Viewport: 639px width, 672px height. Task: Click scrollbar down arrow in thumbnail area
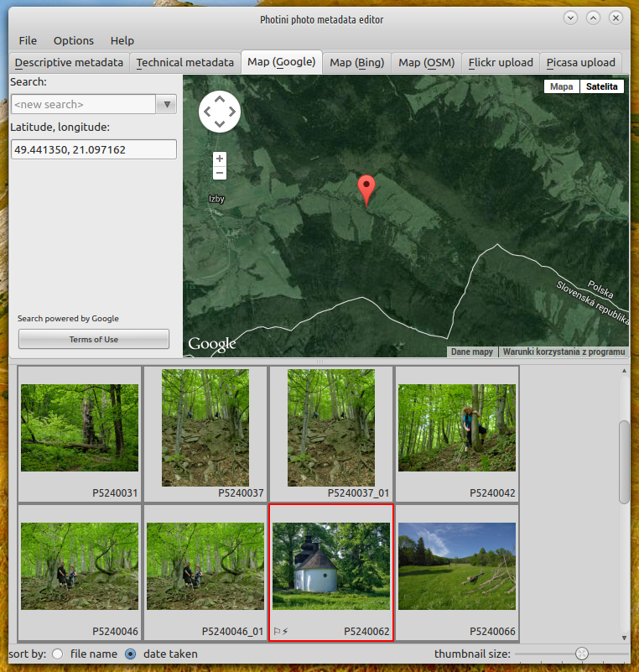tap(624, 638)
